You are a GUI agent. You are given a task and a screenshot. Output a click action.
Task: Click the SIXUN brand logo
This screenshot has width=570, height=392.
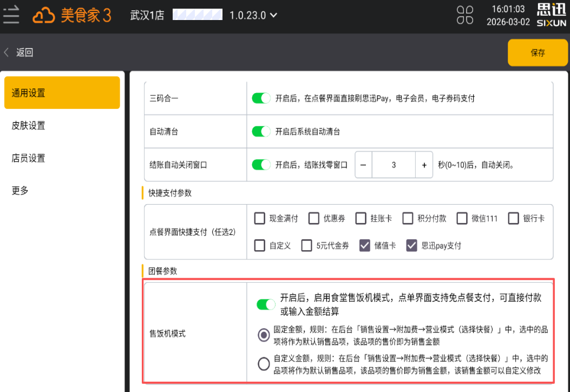pos(551,15)
